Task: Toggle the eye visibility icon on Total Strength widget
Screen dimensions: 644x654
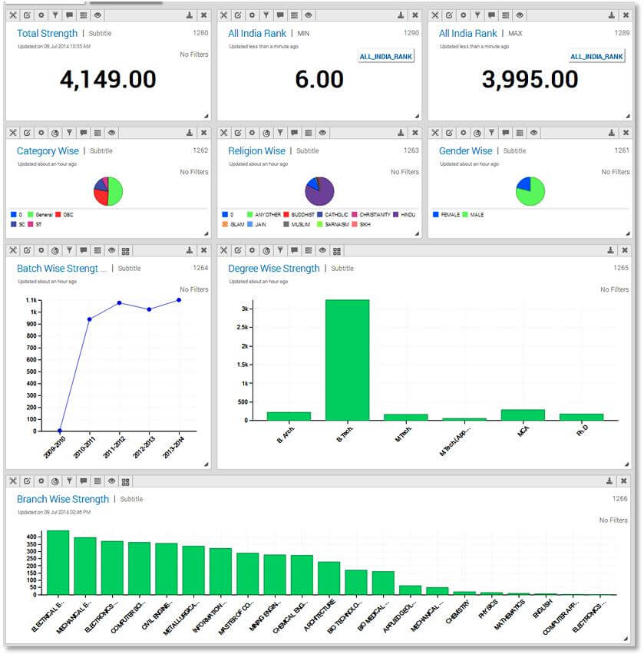Action: click(x=97, y=14)
